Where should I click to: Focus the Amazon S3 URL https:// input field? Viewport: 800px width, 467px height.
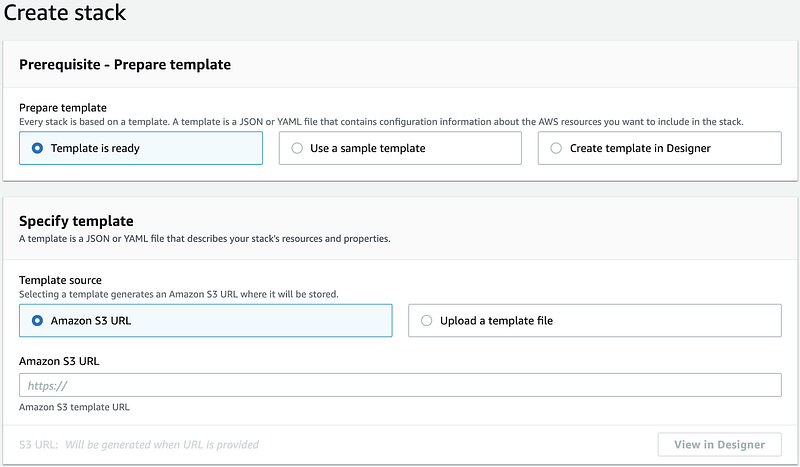pos(401,385)
